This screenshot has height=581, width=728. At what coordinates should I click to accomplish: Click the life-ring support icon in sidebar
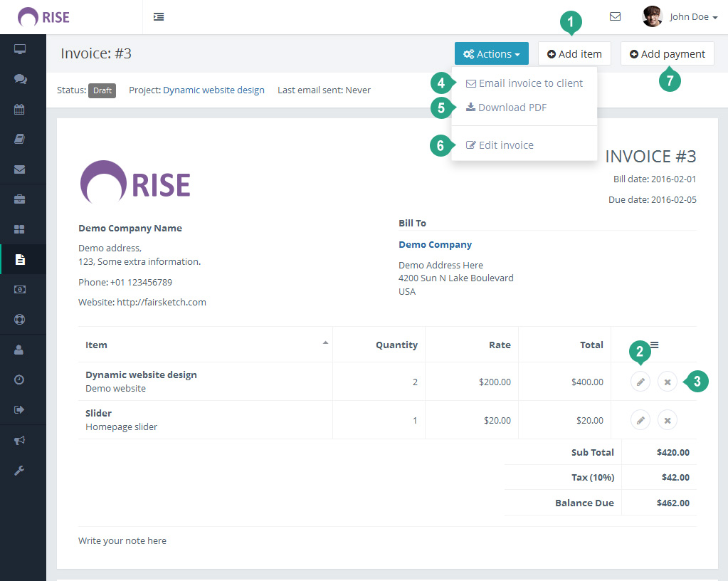[20, 320]
